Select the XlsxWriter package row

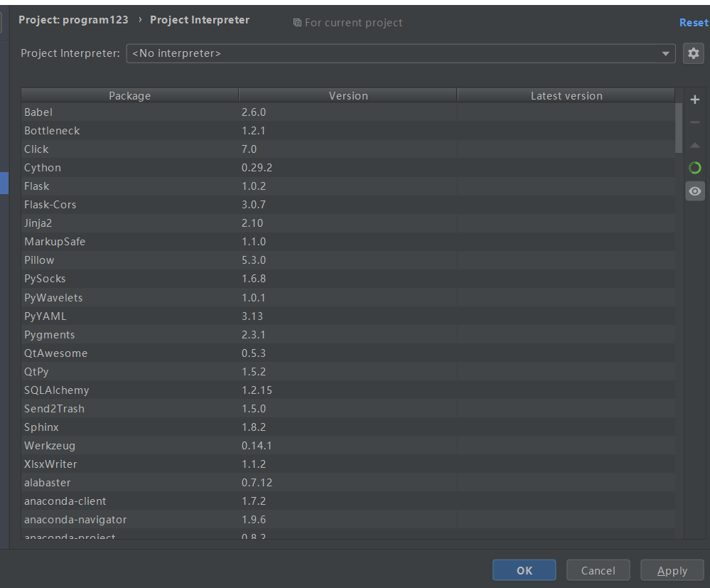348,464
